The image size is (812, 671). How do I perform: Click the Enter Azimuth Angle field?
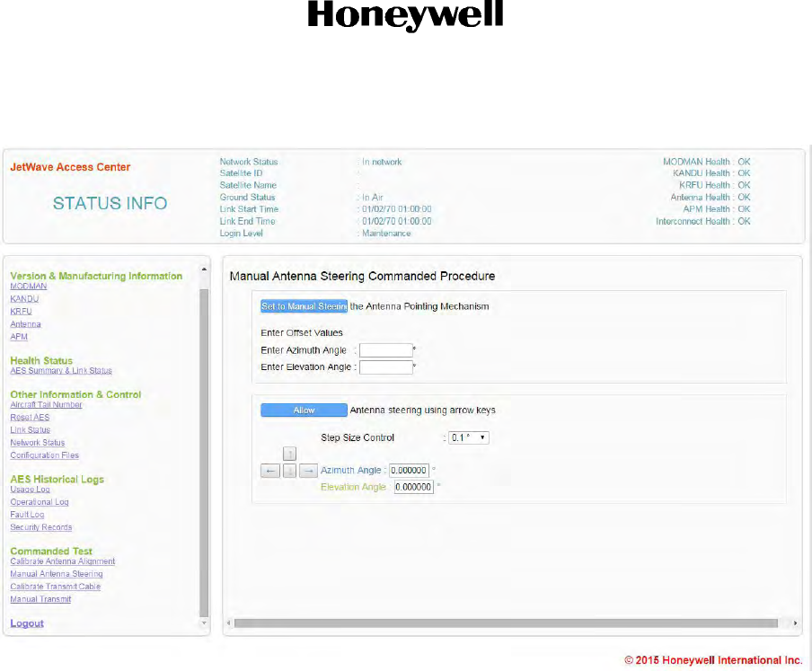coord(386,350)
